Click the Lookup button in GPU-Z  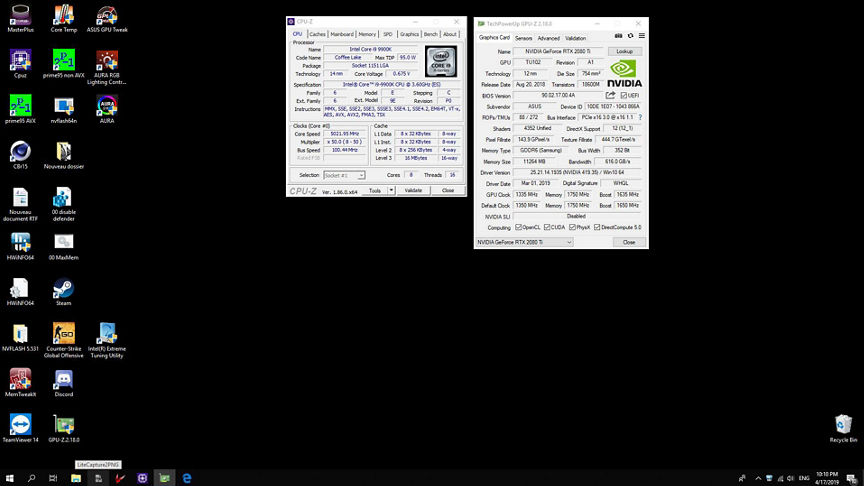(x=624, y=51)
